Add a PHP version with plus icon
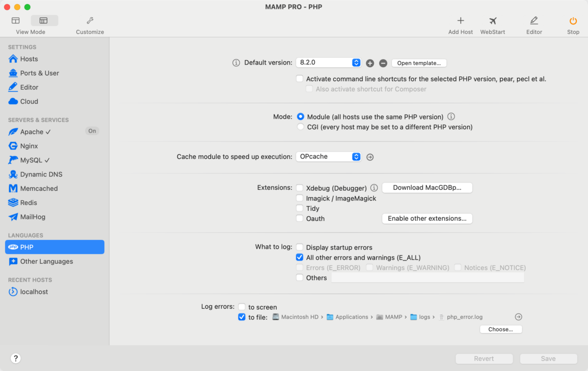The width and height of the screenshot is (588, 371). click(370, 63)
